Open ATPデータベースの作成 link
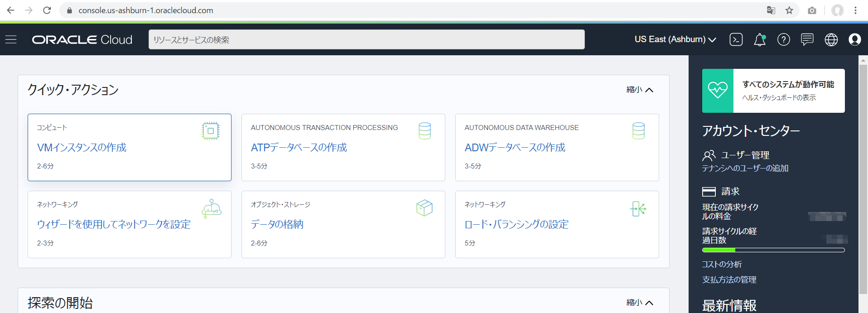868x313 pixels. (299, 148)
